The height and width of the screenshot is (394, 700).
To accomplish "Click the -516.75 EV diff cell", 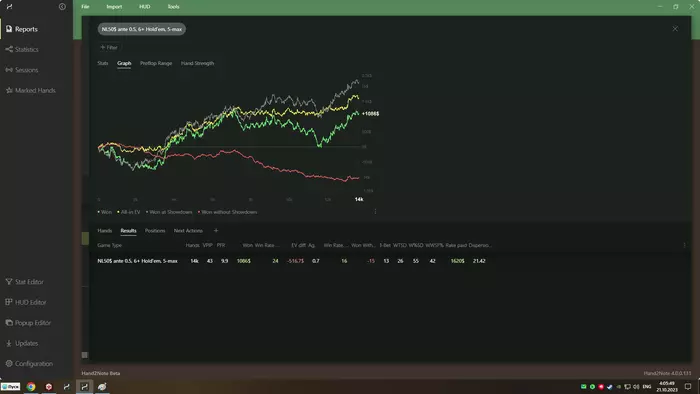I will [x=296, y=261].
